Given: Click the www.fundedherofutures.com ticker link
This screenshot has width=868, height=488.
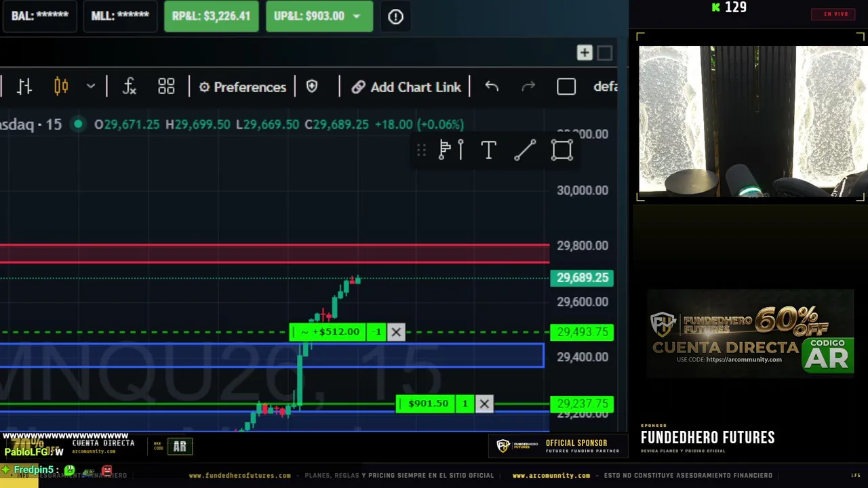Looking at the screenshot, I should 240,476.
